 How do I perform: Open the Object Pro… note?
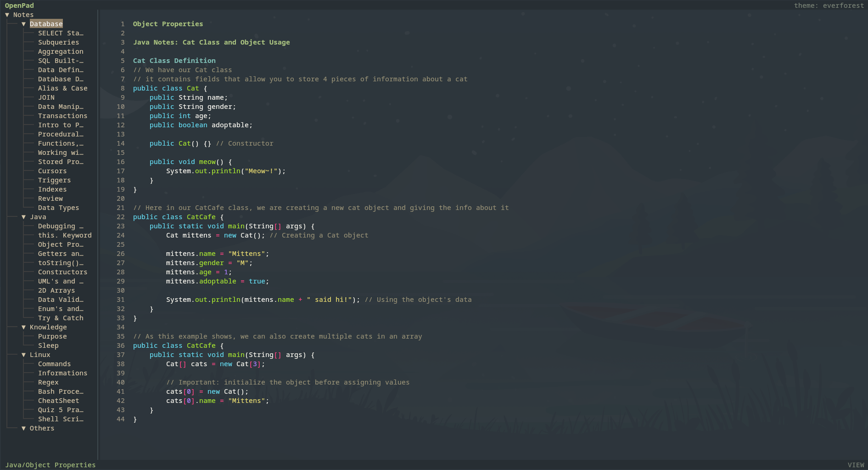[x=61, y=244]
